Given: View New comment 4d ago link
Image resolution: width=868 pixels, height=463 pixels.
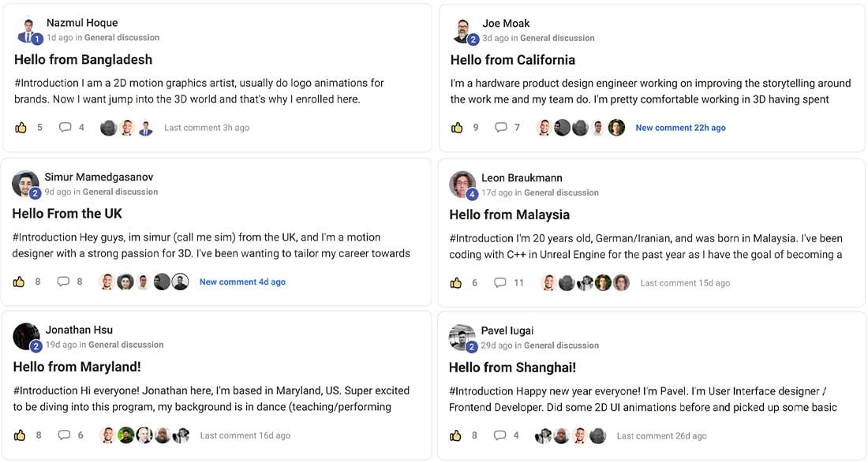Looking at the screenshot, I should [x=242, y=282].
